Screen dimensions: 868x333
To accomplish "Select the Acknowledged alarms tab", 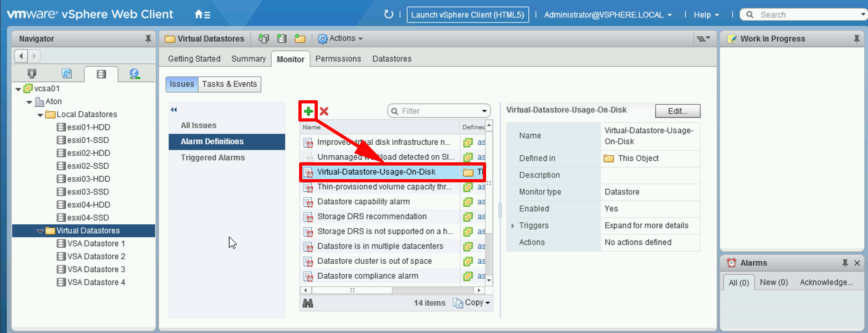I will (x=826, y=283).
